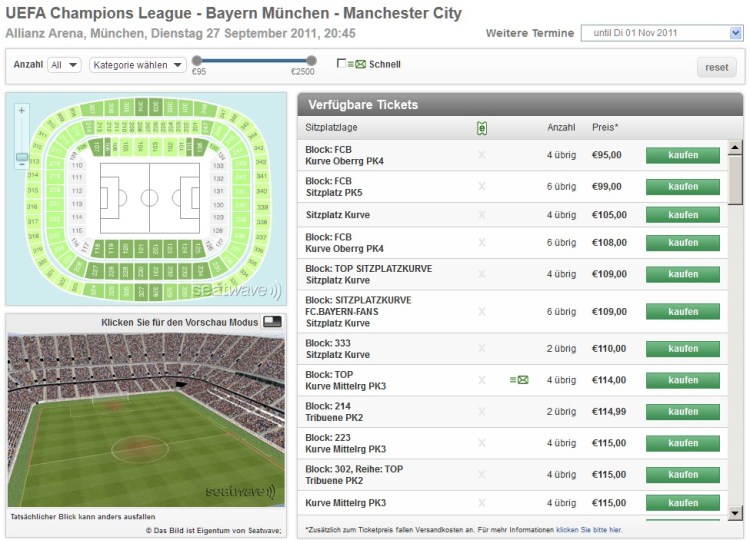Click the e-ticket icon in table header
Viewport: 750px width, 540px height.
482,128
